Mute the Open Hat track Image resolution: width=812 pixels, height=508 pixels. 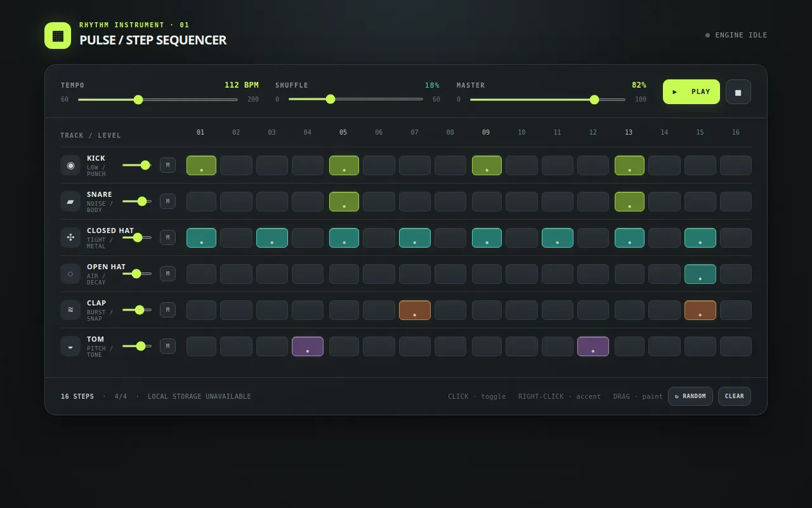point(167,274)
